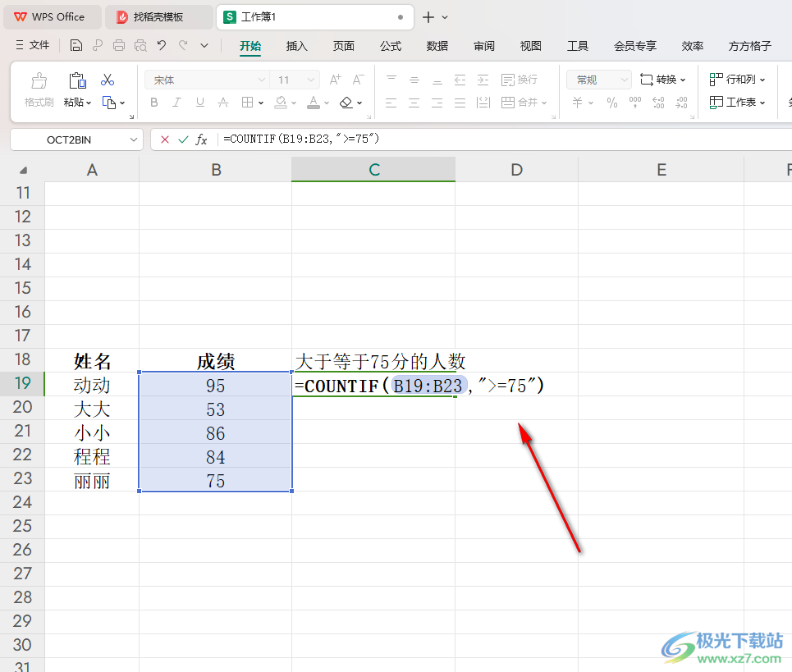The width and height of the screenshot is (792, 672).
Task: Open the 找稻壳模板 templates tab
Action: pos(158,17)
